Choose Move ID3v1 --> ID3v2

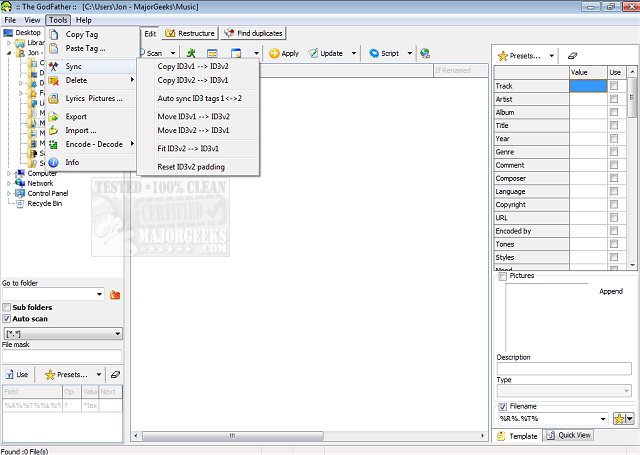click(x=198, y=117)
